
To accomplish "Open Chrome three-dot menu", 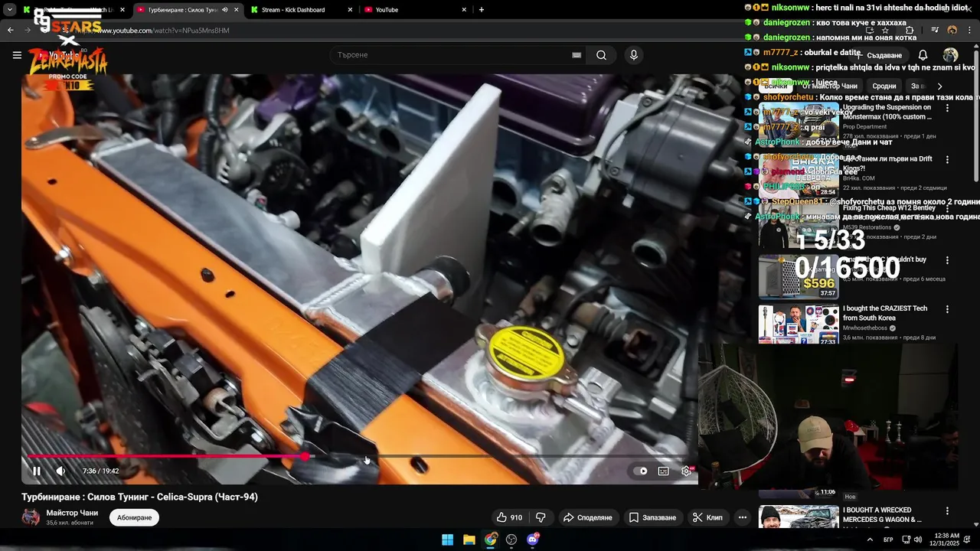I will pyautogui.click(x=969, y=31).
